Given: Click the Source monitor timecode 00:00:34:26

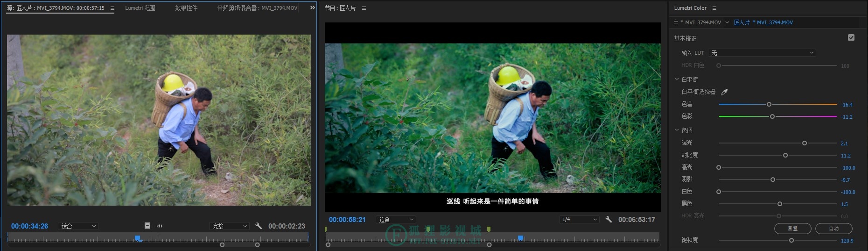Looking at the screenshot, I should (x=29, y=226).
